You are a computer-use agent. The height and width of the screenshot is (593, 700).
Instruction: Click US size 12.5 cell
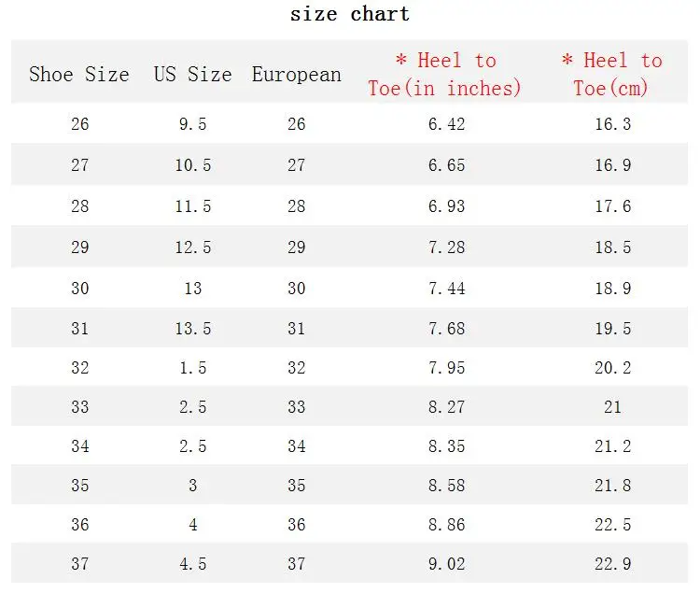192,247
